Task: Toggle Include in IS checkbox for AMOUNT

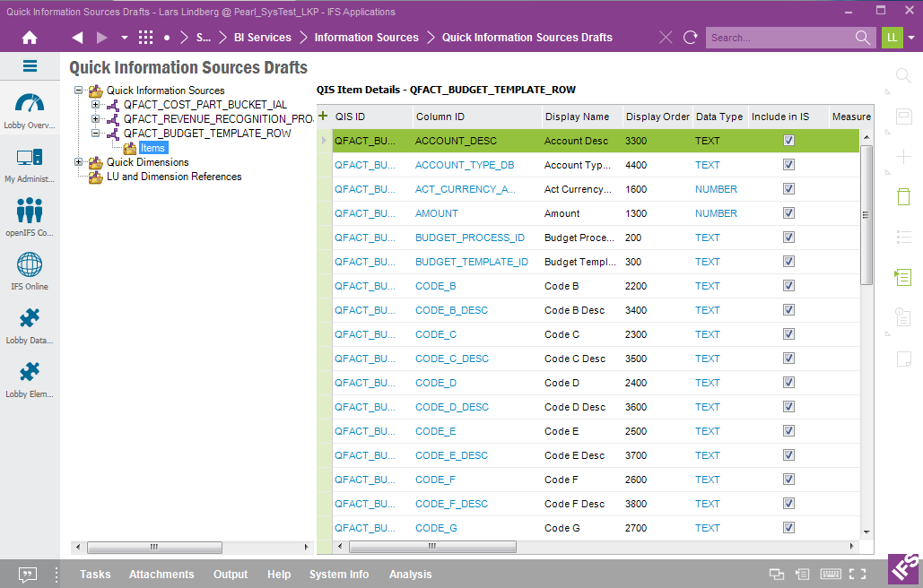Action: [789, 213]
